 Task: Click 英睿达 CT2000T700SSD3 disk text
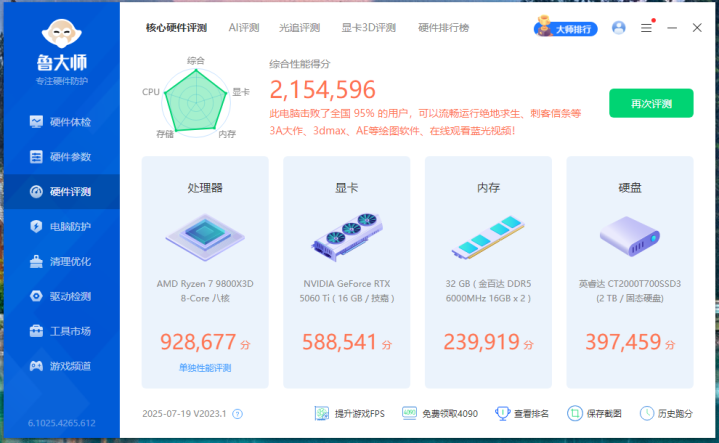pyautogui.click(x=630, y=291)
